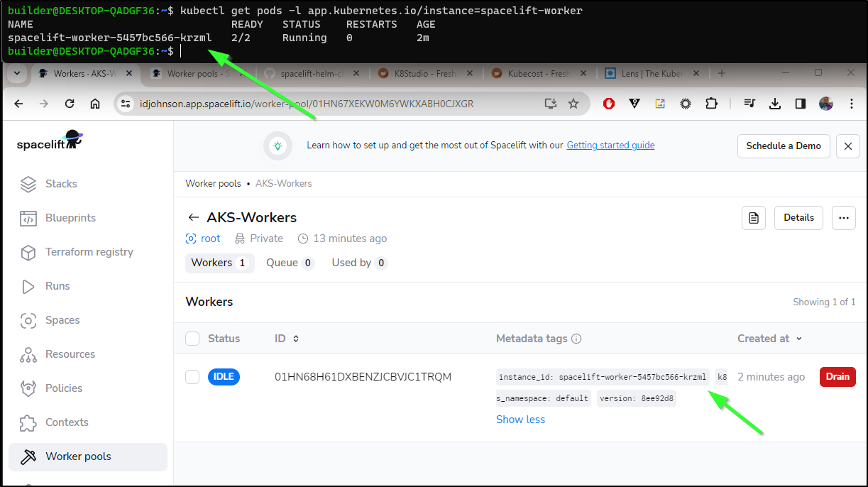Click the Terraform registry cube icon

[28, 252]
